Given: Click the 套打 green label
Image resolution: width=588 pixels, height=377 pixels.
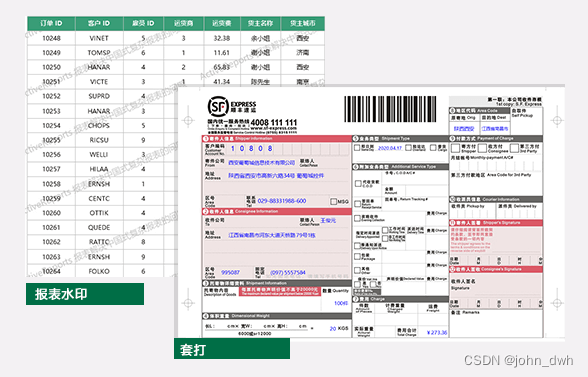Looking at the screenshot, I should point(232,349).
